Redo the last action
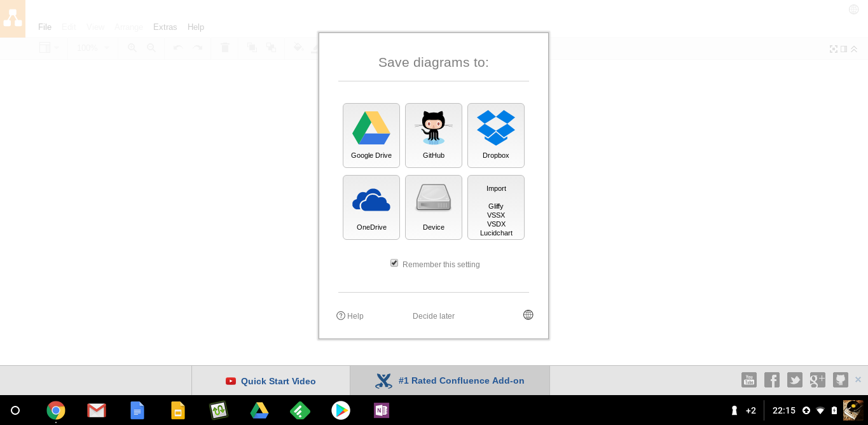 tap(198, 48)
